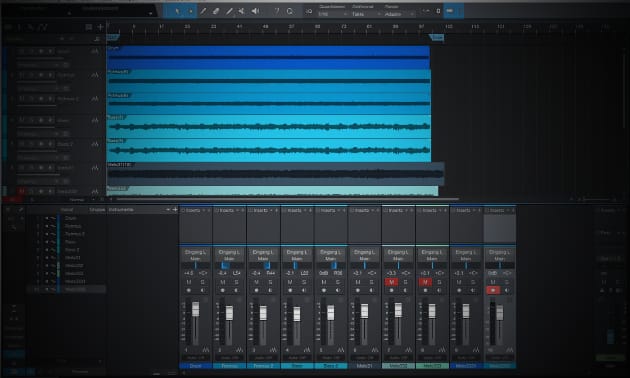Solo the Drum mixer channel
This screenshot has height=378, width=630.
pyautogui.click(x=203, y=282)
